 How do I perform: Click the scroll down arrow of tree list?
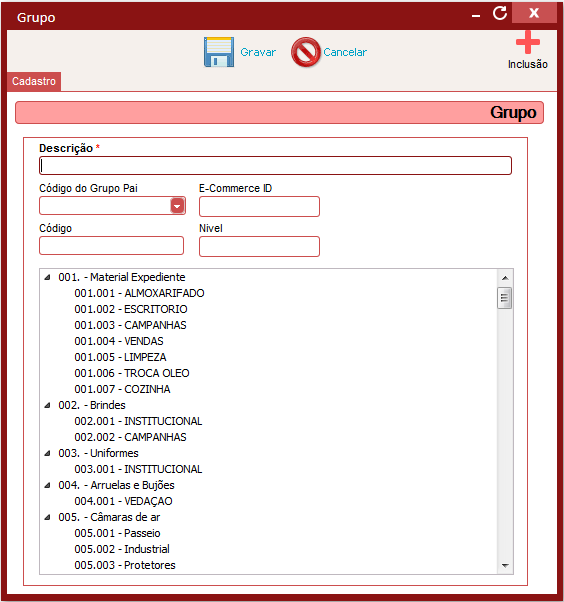pyautogui.click(x=505, y=566)
